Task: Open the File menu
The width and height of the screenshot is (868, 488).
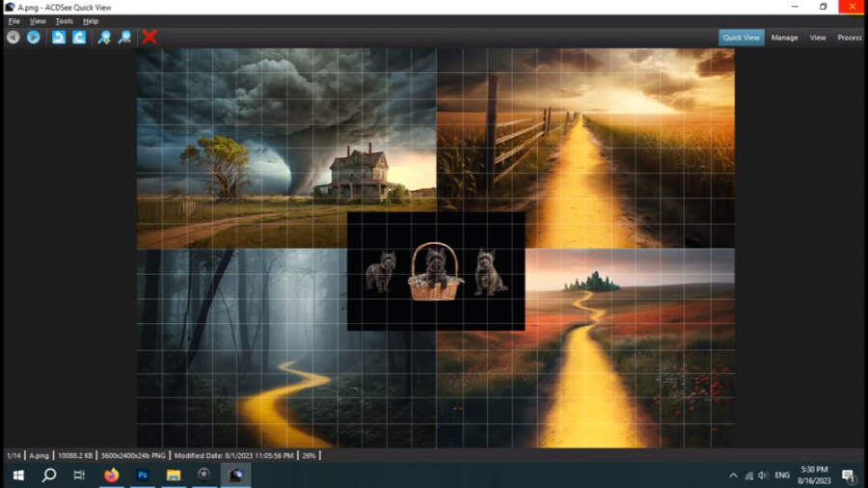Action: click(14, 21)
